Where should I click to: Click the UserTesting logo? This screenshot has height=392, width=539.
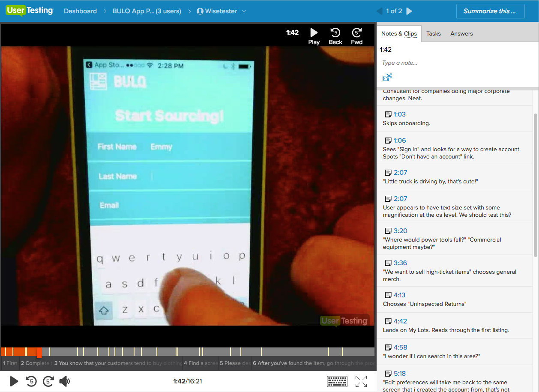point(30,11)
